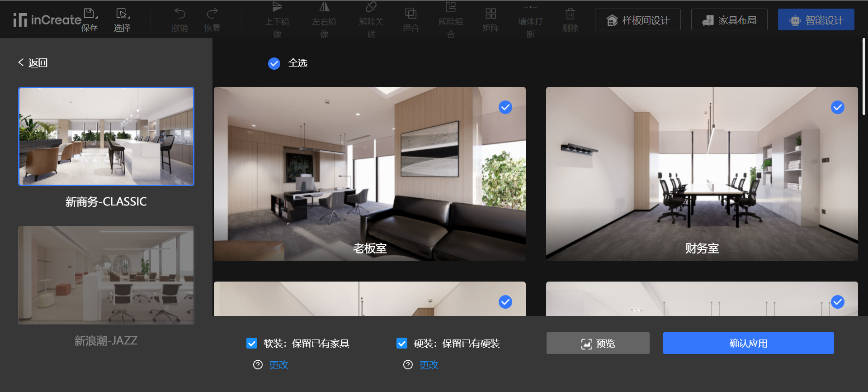Click the Save (保存) toolbar icon
The image size is (868, 392).
point(90,13)
